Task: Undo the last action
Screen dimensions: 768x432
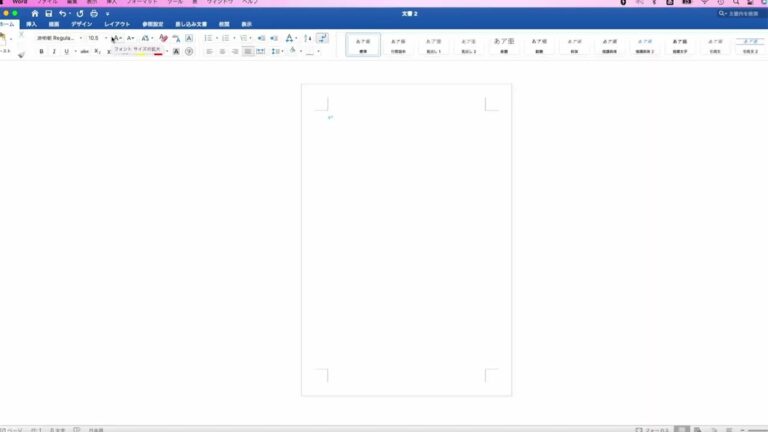Action: 62,14
